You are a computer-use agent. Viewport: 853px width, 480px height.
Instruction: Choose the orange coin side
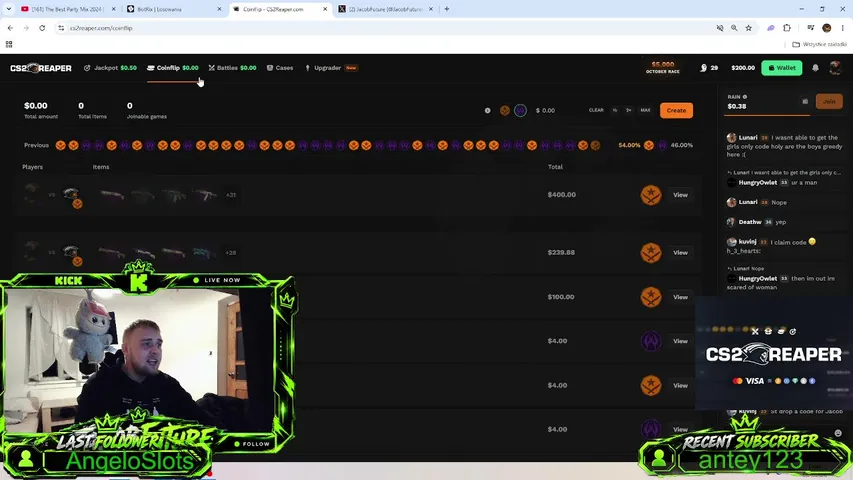tap(505, 110)
